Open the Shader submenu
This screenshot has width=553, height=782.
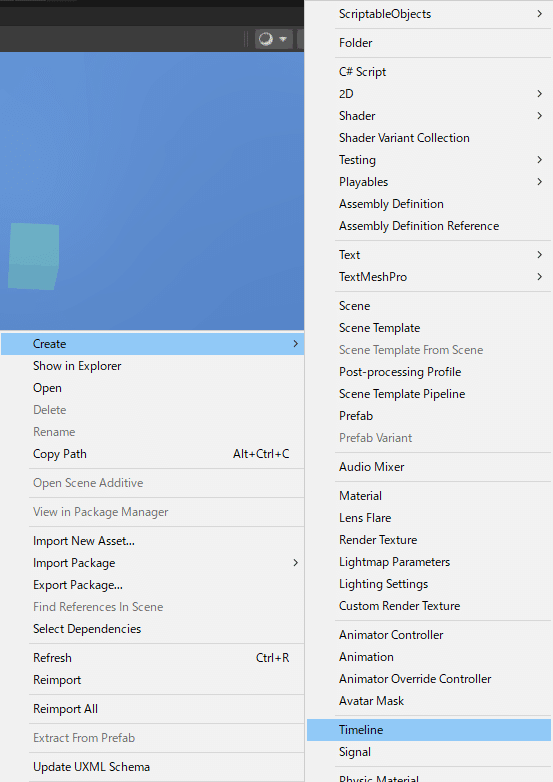(x=357, y=116)
